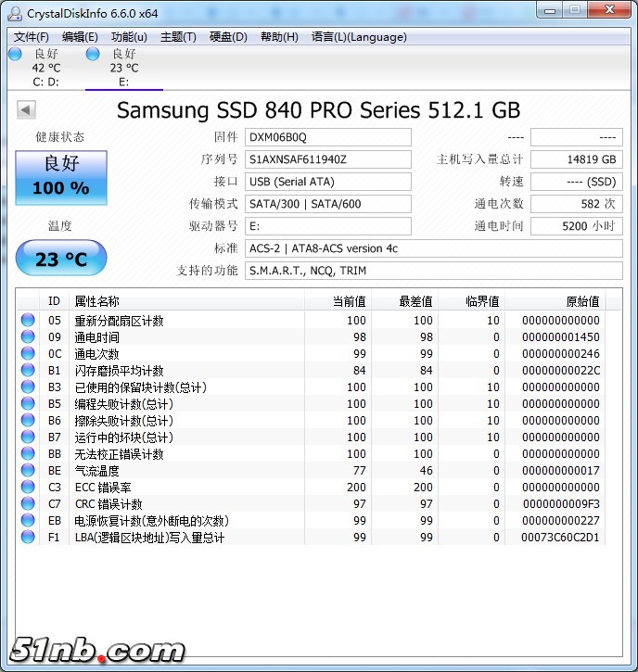Click the previous disk arrow button
Screen dimensions: 638x672
[x=26, y=110]
